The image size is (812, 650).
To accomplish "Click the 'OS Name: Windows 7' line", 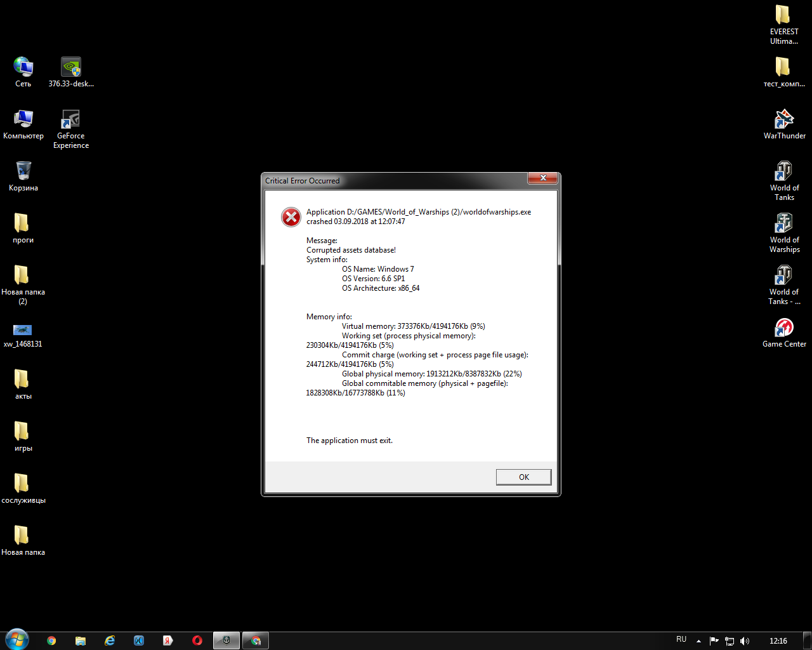I will [x=378, y=269].
